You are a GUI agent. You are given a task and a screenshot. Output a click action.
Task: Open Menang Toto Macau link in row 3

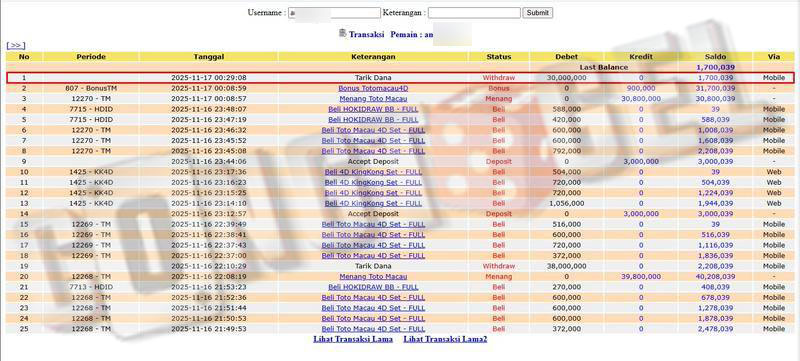[x=373, y=98]
